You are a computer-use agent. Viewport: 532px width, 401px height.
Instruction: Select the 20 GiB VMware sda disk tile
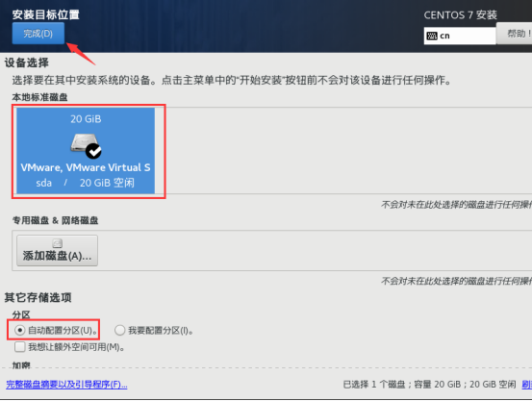[86, 151]
